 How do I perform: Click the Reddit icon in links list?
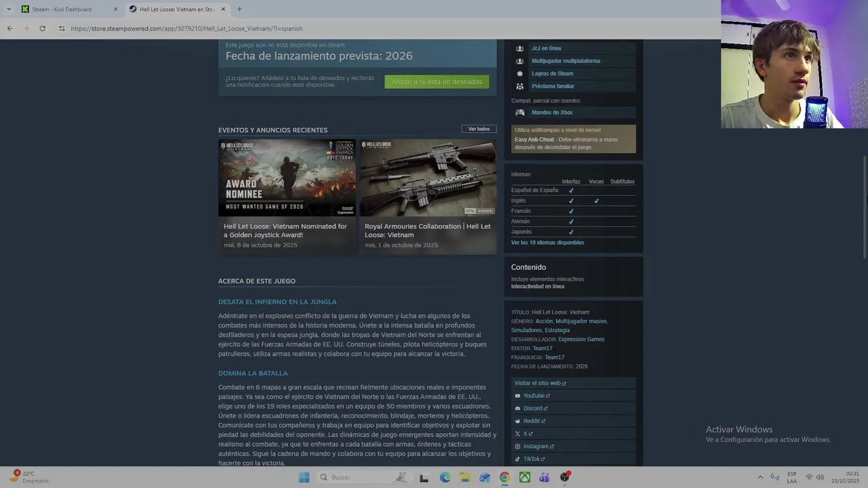(x=517, y=421)
